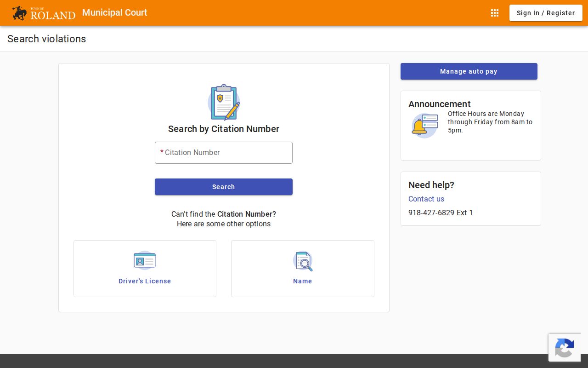Click the Search violations page heading
588x368 pixels.
click(x=47, y=39)
